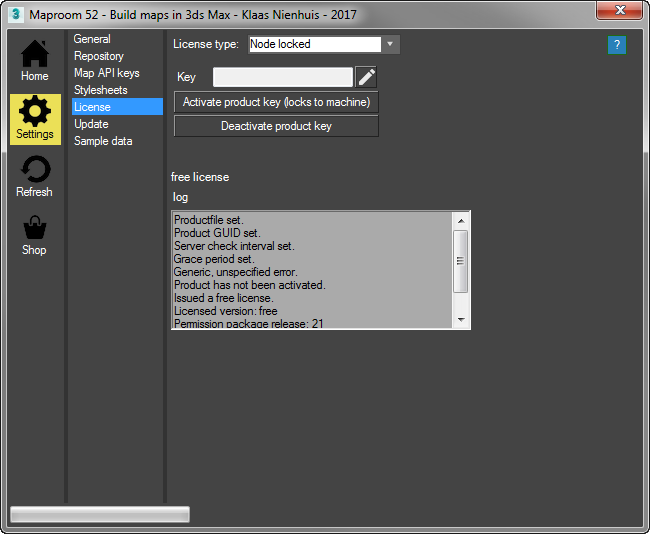Expand the License type dropdown arrow
Viewport: 650px width, 534px height.
point(390,44)
